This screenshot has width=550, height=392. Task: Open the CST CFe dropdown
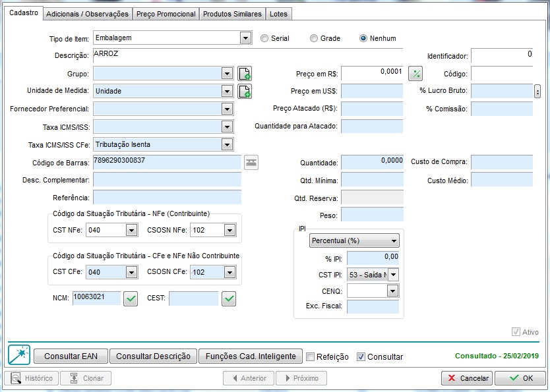coord(131,272)
